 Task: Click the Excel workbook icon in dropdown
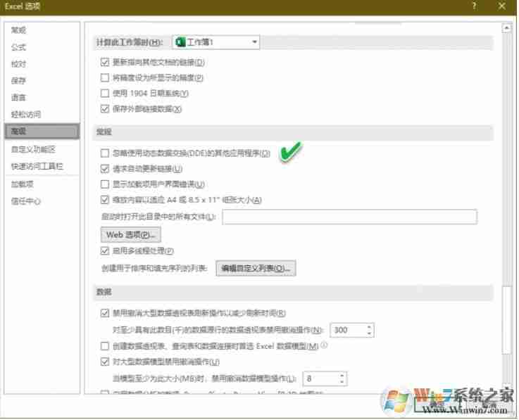click(180, 42)
